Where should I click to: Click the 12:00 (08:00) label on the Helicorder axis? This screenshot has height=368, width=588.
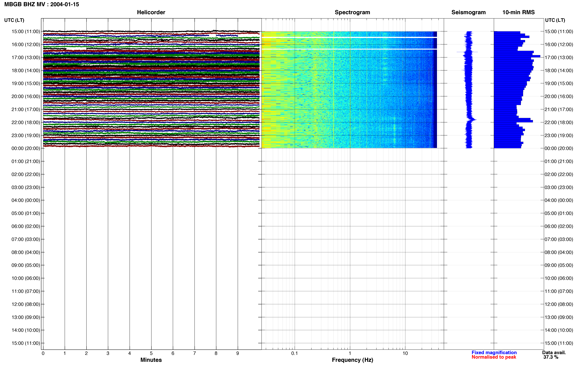tap(26, 304)
